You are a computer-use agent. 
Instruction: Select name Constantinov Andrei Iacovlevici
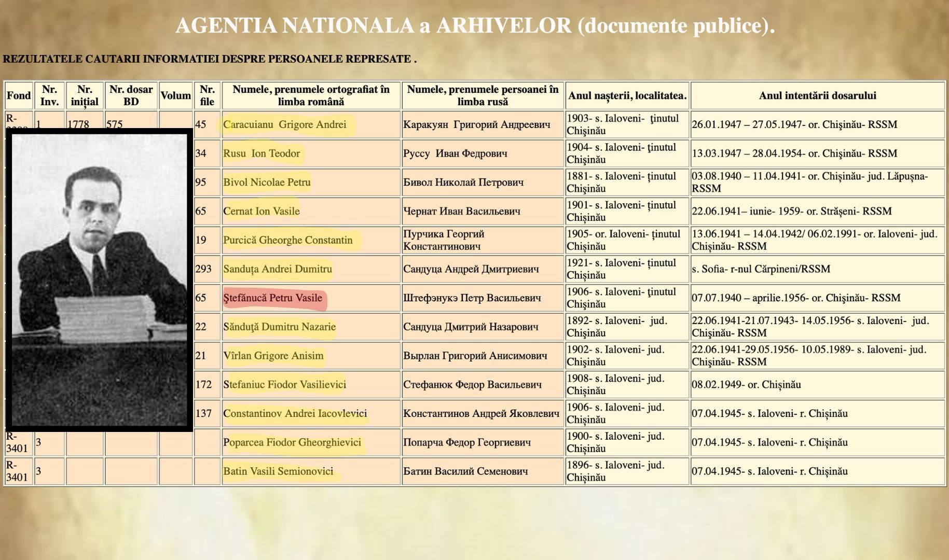click(x=295, y=414)
